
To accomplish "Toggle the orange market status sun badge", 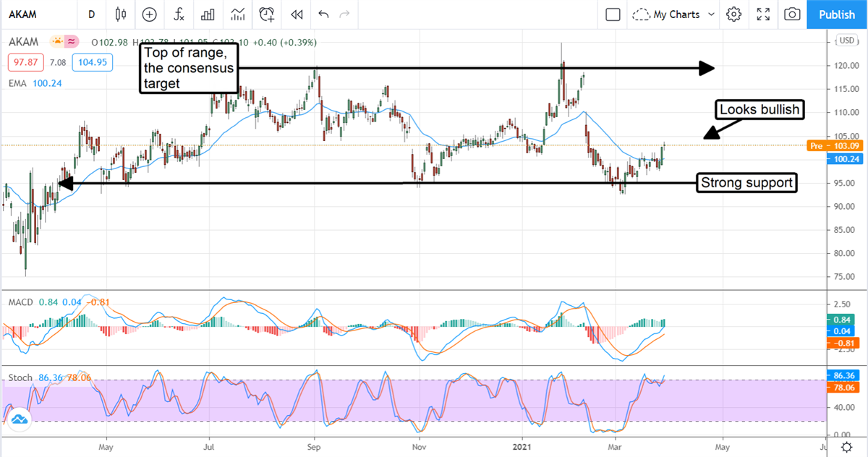I will pos(56,43).
